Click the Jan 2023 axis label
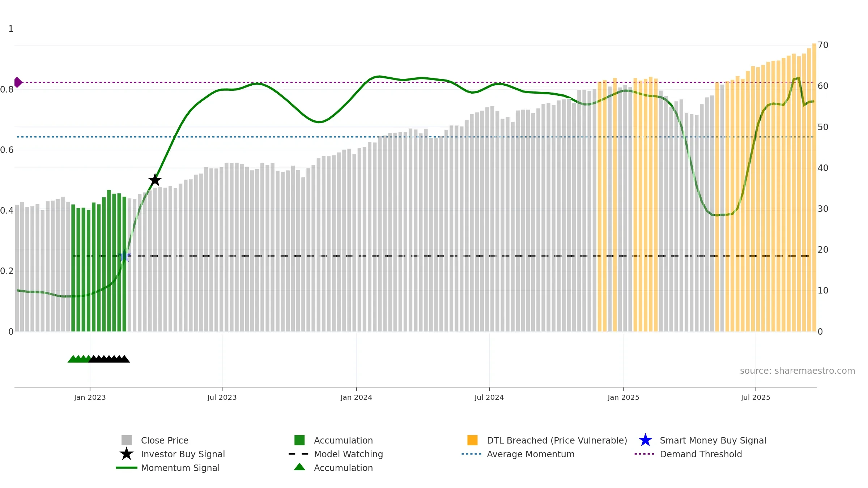The height and width of the screenshot is (488, 868). [x=90, y=398]
